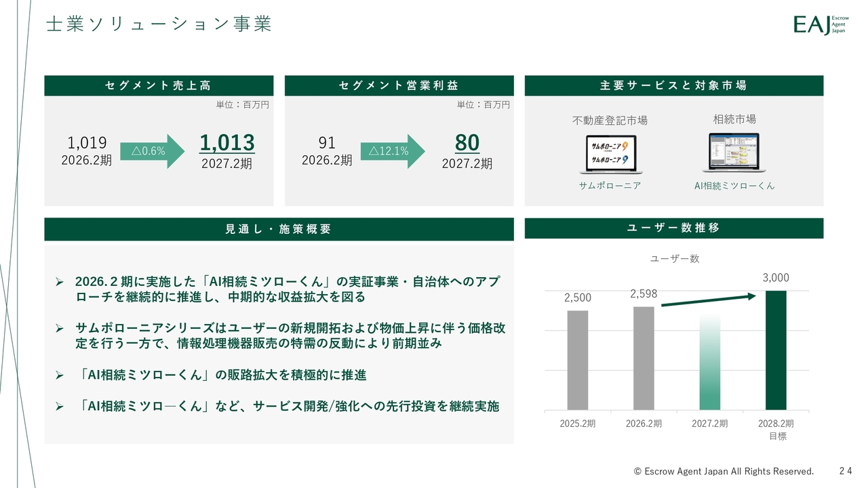
Task: Click the △0.6% sales change arrow
Action: point(151,151)
